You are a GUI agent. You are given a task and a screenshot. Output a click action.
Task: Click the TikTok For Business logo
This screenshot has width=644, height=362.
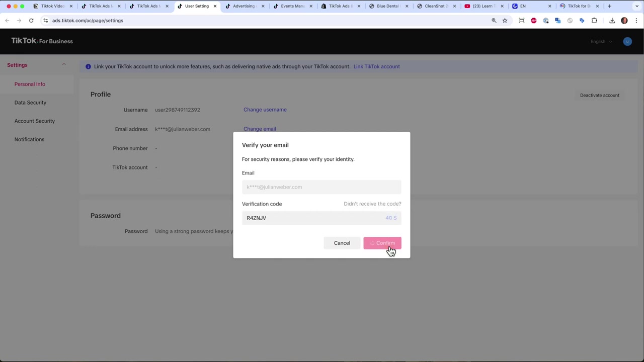[42, 41]
